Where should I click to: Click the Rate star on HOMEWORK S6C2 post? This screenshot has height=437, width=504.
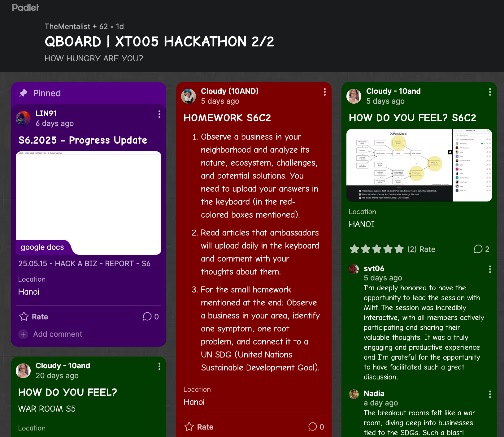pyautogui.click(x=189, y=426)
